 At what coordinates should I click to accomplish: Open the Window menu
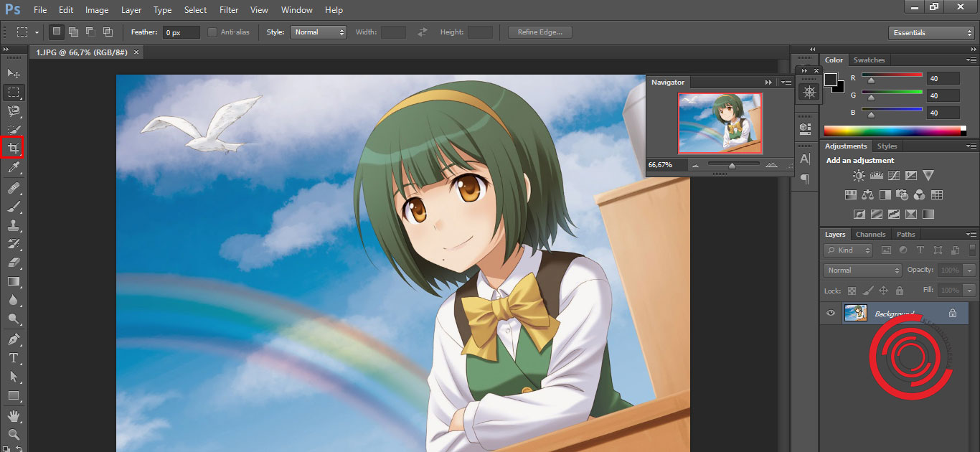point(296,10)
